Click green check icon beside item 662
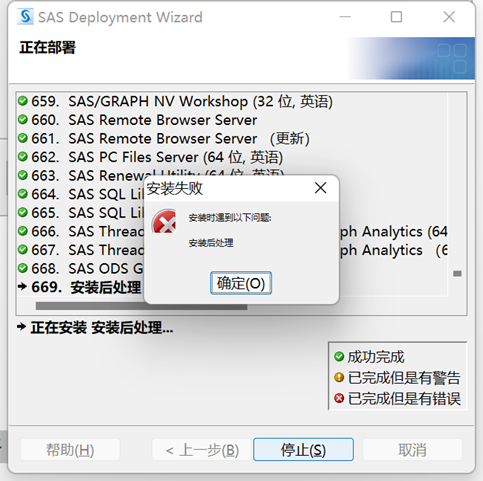The width and height of the screenshot is (483, 481). (x=23, y=157)
